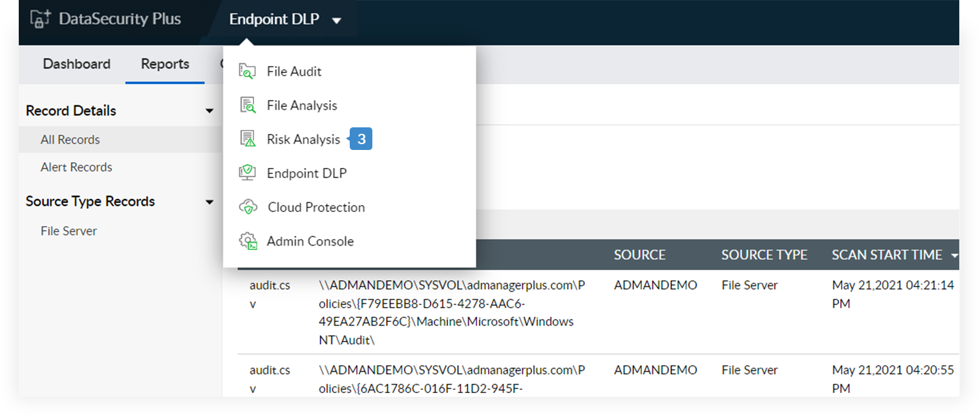Select Cloud Protection menu entry

coord(316,207)
